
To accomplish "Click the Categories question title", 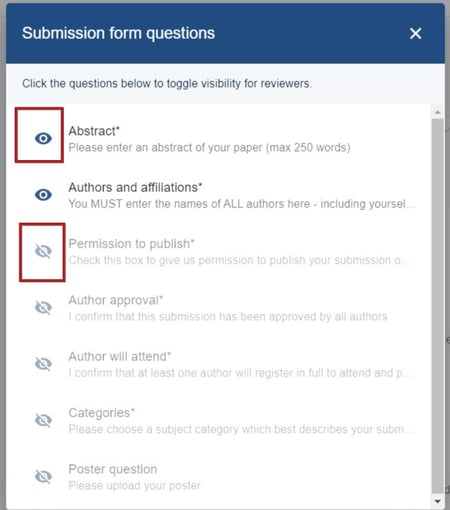I will [102, 413].
